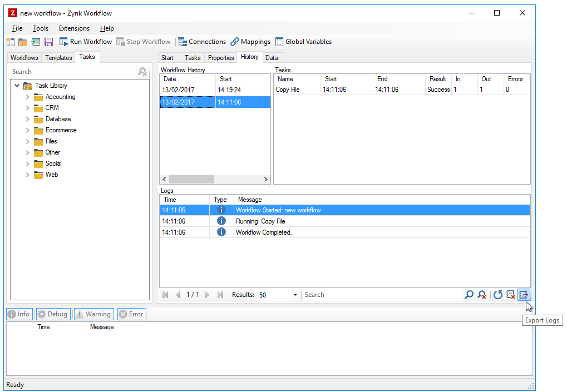
Task: Toggle the Debug log filter
Action: click(53, 314)
